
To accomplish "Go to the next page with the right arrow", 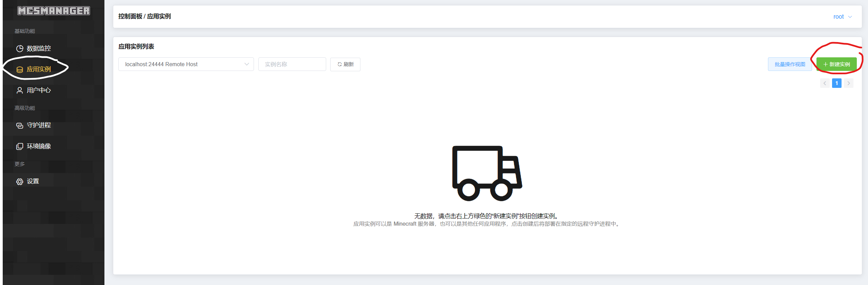I will [849, 83].
